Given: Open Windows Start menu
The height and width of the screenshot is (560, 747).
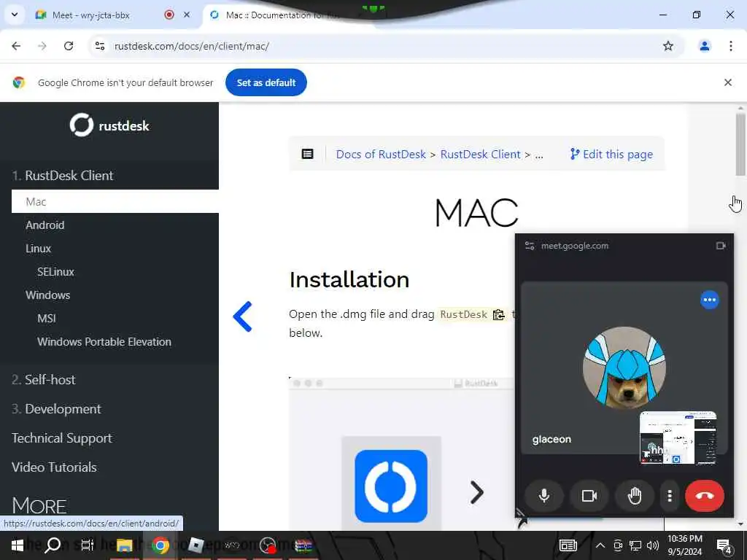Looking at the screenshot, I should point(18,545).
